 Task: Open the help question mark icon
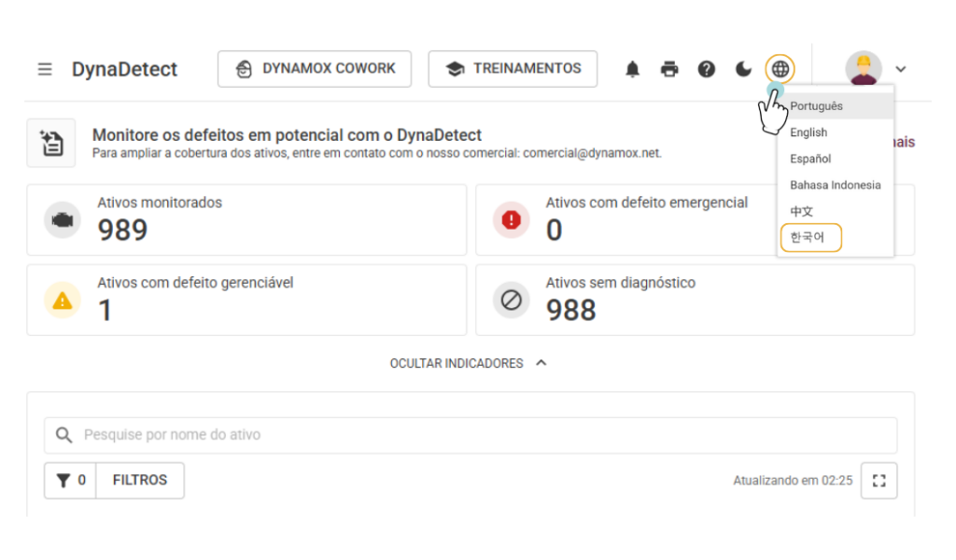[x=706, y=69]
